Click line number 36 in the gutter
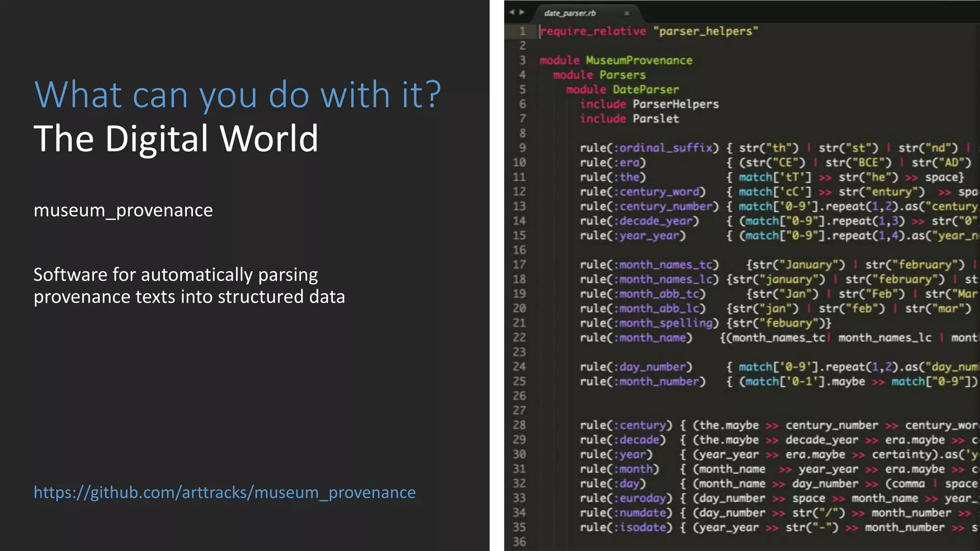This screenshot has width=980, height=551. pos(519,541)
